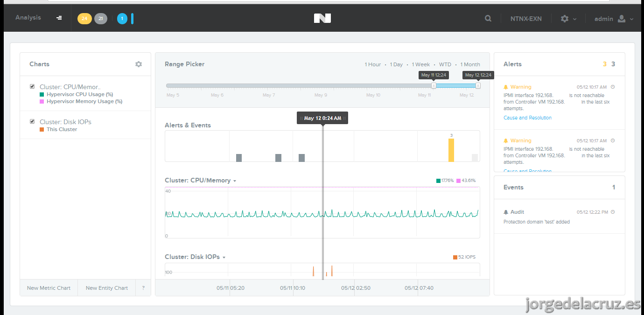Click the Events count 1
The width and height of the screenshot is (644, 315).
pos(614,187)
